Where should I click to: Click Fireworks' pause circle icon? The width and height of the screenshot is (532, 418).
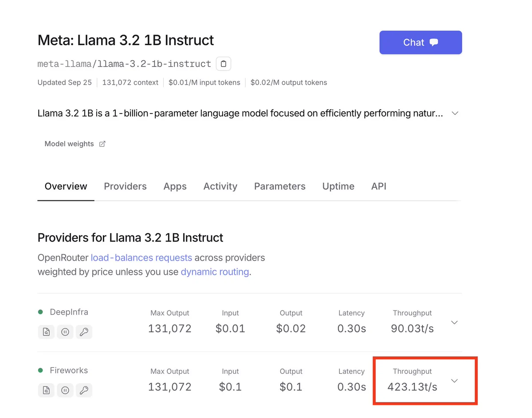[65, 391]
